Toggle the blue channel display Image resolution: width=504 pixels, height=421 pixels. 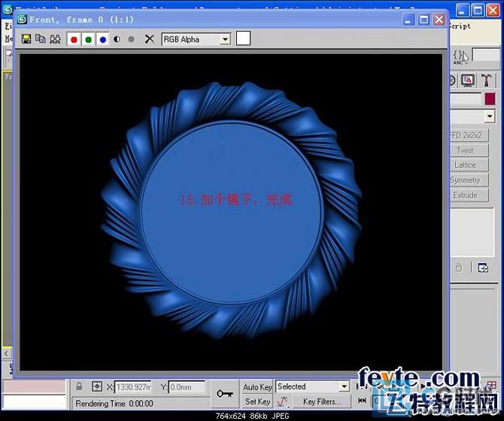click(x=103, y=40)
